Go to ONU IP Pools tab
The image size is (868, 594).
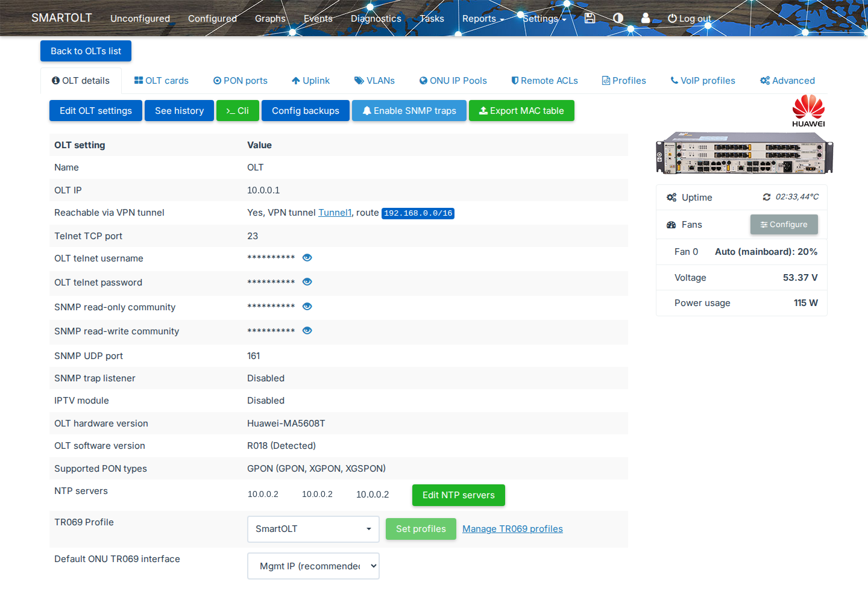[453, 81]
